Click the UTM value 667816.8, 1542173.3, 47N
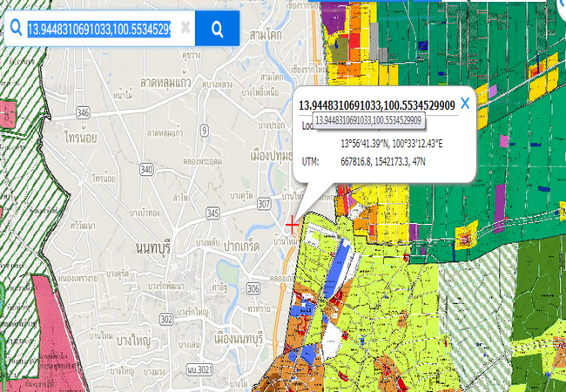This screenshot has height=392, width=566. click(382, 162)
